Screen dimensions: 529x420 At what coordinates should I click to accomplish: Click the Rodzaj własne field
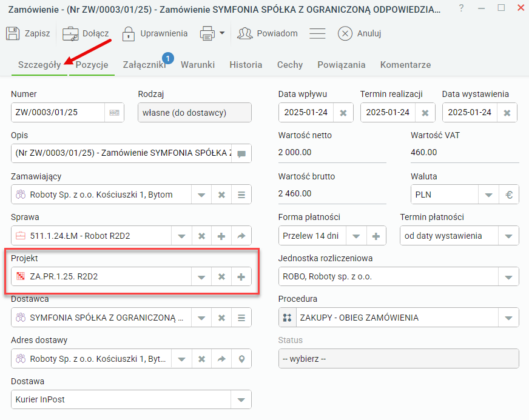(195, 113)
